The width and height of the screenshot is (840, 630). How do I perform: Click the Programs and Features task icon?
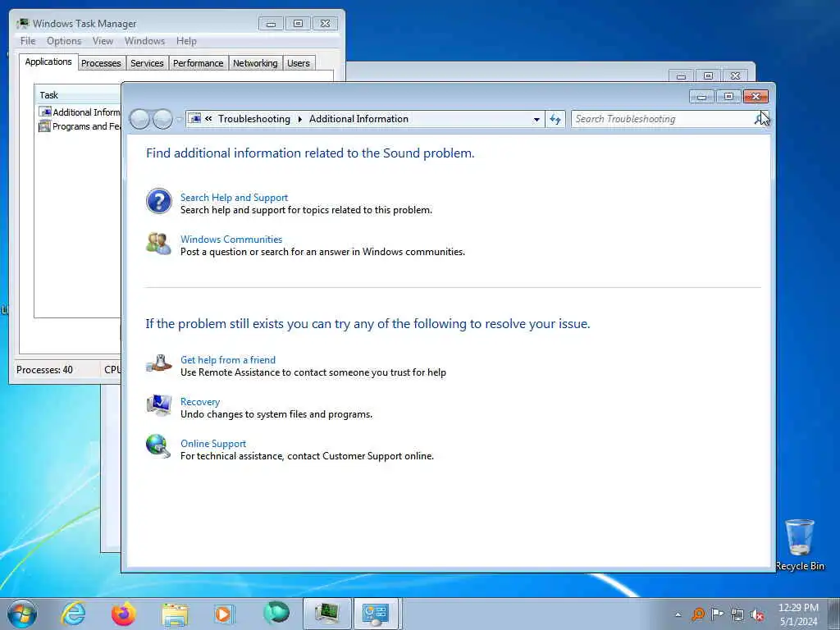44,126
